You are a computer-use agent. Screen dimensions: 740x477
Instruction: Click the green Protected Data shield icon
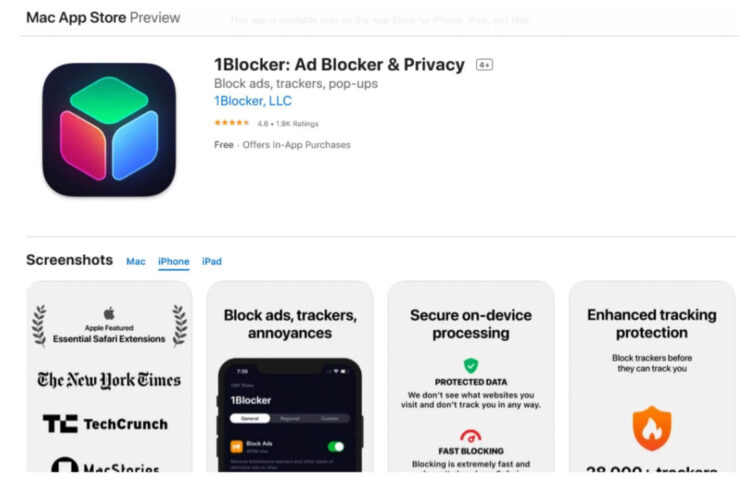(x=471, y=365)
